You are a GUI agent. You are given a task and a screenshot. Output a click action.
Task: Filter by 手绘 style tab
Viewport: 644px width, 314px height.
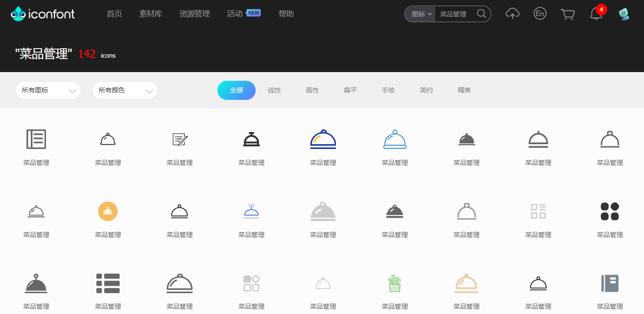pyautogui.click(x=388, y=90)
